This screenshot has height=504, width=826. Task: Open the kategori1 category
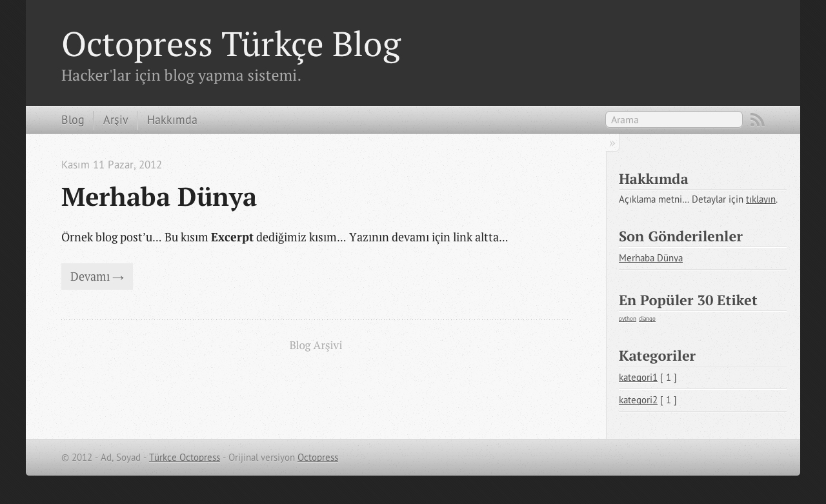(x=638, y=378)
